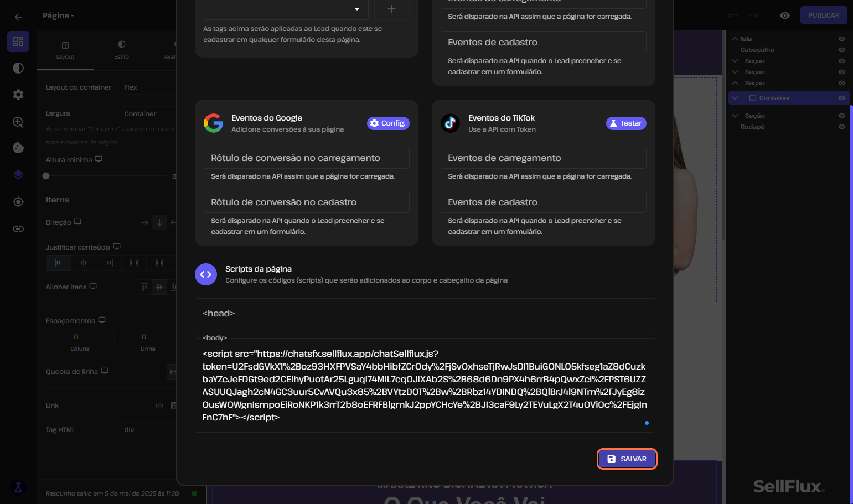Viewport: 853px width, 504px height.
Task: Open the tags dropdown arrow
Action: pos(357,9)
